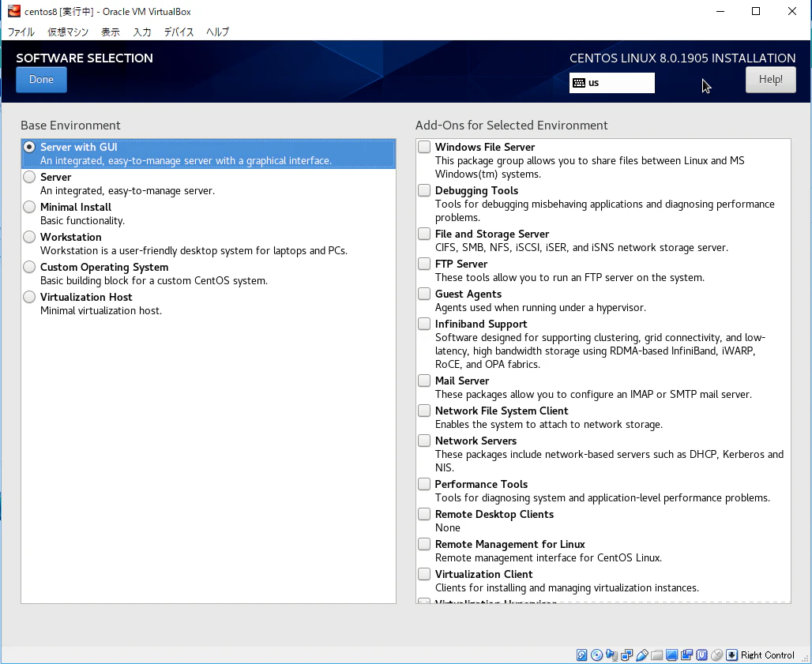This screenshot has height=664, width=812.
Task: Click the keyboard capture arrow icon
Action: click(731, 655)
